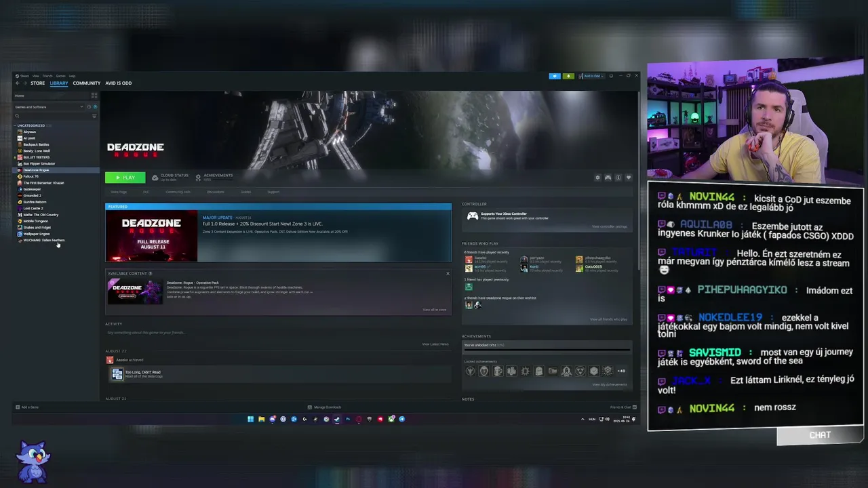The width and height of the screenshot is (868, 488).
Task: Open the game's Store Page link
Action: click(x=119, y=192)
